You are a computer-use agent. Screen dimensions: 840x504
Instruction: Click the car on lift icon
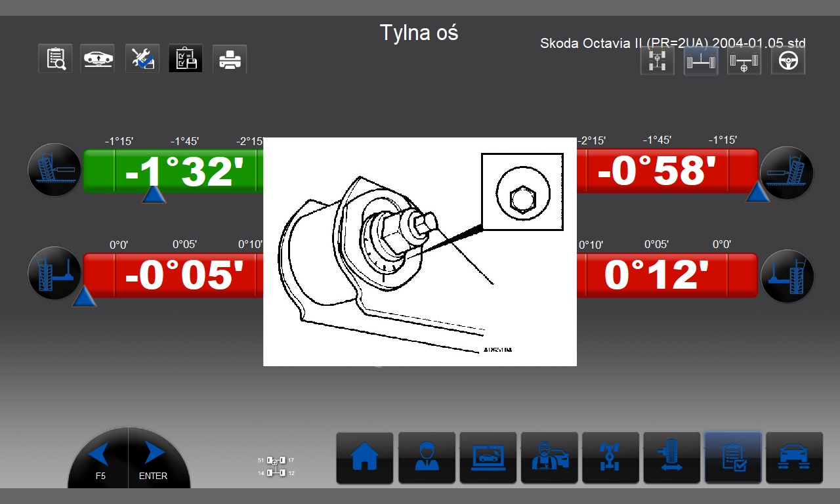tap(98, 58)
